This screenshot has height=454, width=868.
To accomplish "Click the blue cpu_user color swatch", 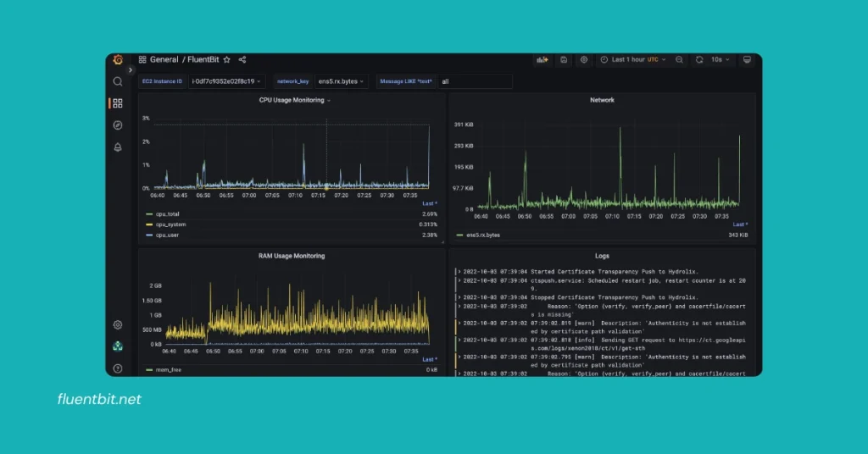I will pyautogui.click(x=149, y=235).
